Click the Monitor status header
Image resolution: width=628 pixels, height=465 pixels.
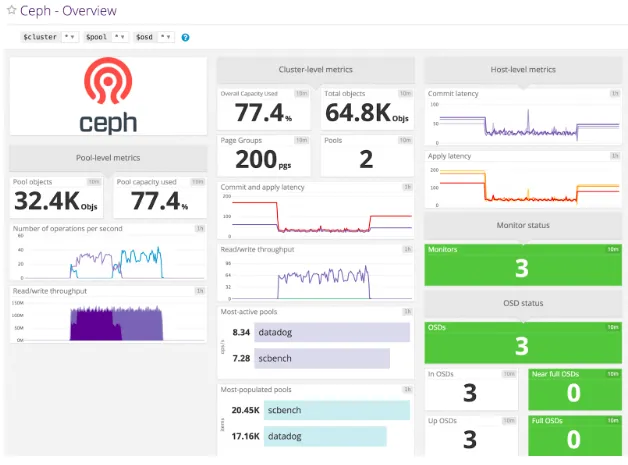click(523, 225)
